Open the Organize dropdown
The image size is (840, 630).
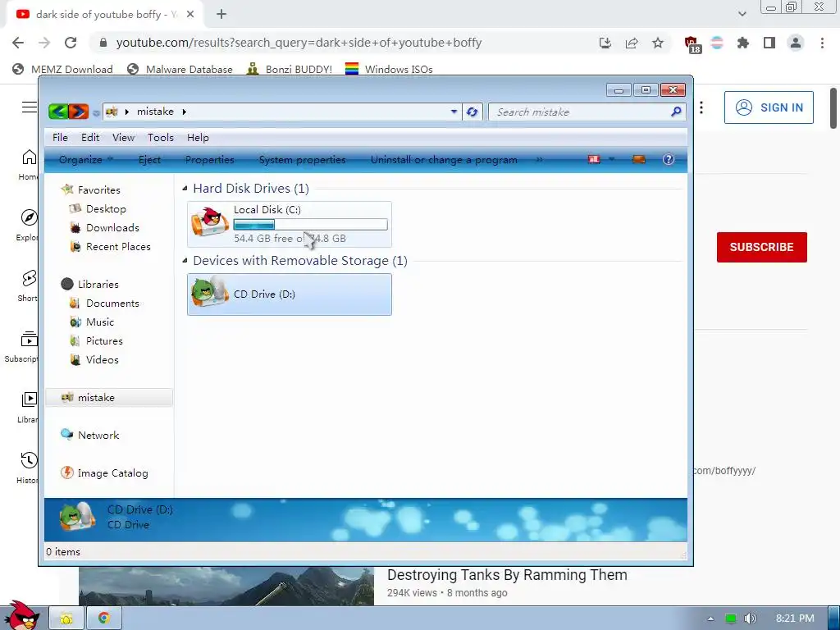coord(85,160)
